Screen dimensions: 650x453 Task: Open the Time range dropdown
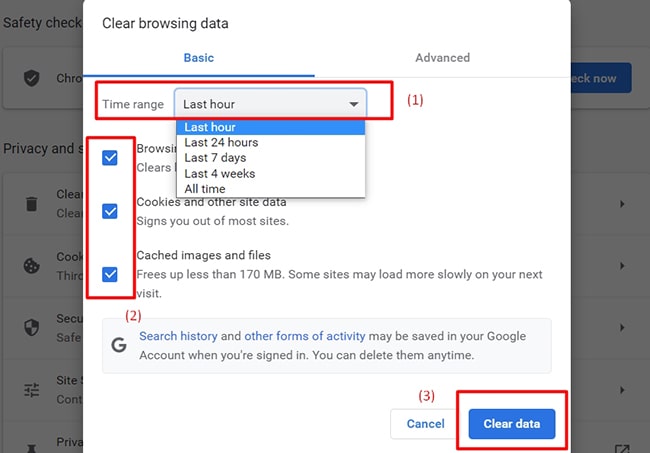pyautogui.click(x=270, y=104)
